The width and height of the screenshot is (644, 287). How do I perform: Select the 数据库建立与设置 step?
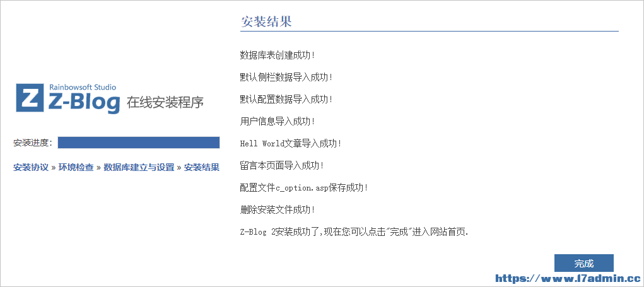[x=139, y=168]
